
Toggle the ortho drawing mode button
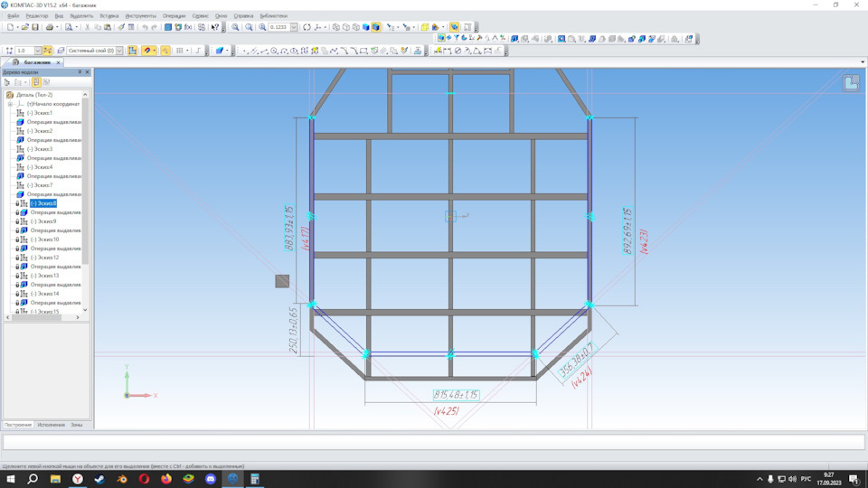(x=197, y=51)
